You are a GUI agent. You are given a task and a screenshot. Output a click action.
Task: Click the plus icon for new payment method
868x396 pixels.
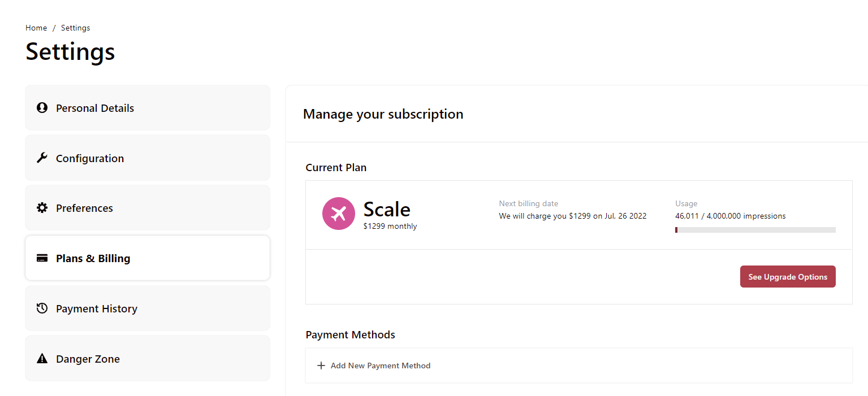coord(321,365)
